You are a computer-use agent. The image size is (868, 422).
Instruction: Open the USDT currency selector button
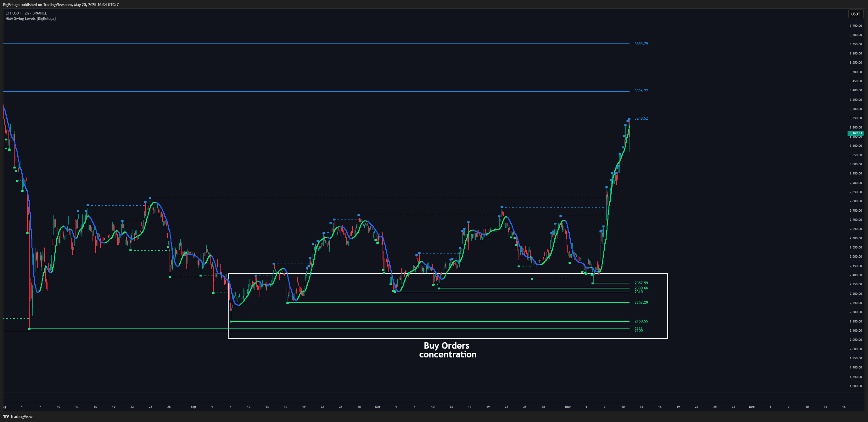pos(855,14)
